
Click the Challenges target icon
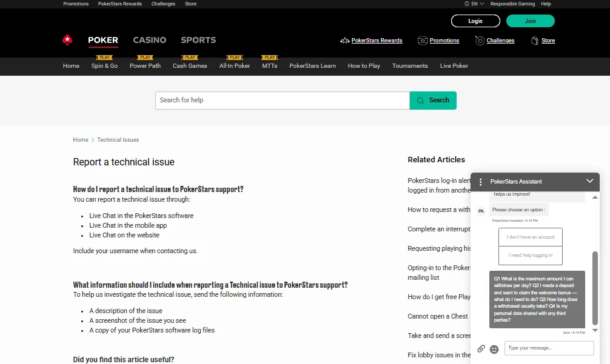[480, 41]
